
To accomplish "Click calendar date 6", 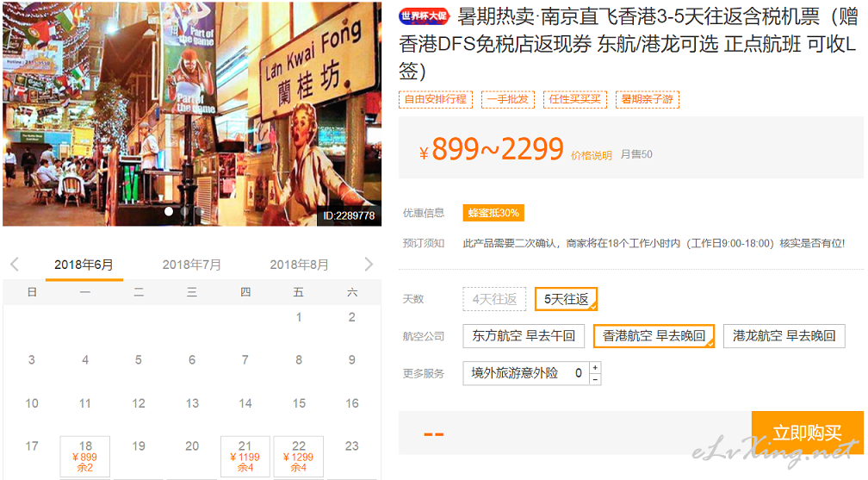I will click(192, 360).
